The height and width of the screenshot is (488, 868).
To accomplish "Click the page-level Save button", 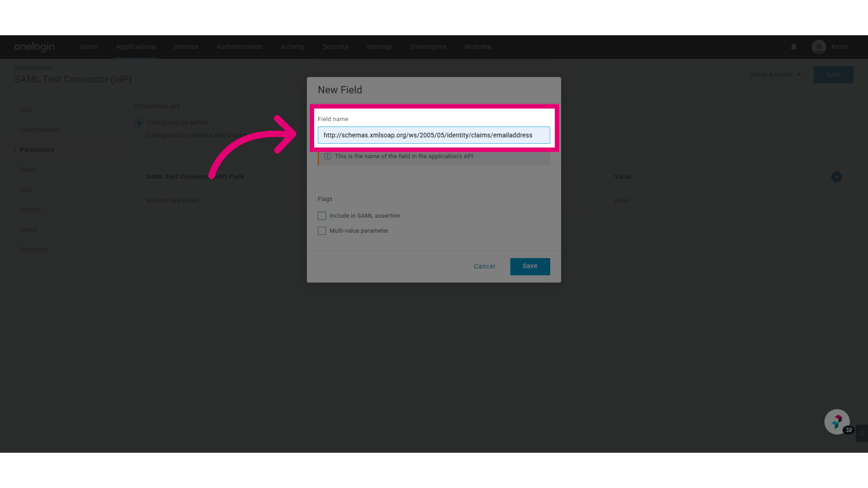I will pos(833,75).
